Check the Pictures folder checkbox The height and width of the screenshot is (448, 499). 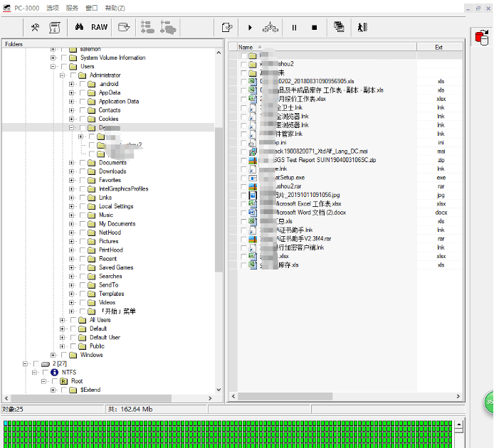point(83,241)
